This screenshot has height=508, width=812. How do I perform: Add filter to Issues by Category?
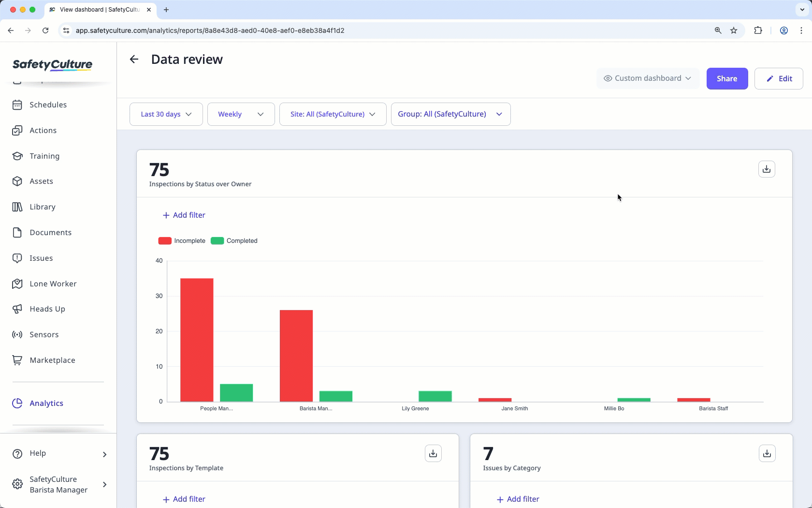518,499
